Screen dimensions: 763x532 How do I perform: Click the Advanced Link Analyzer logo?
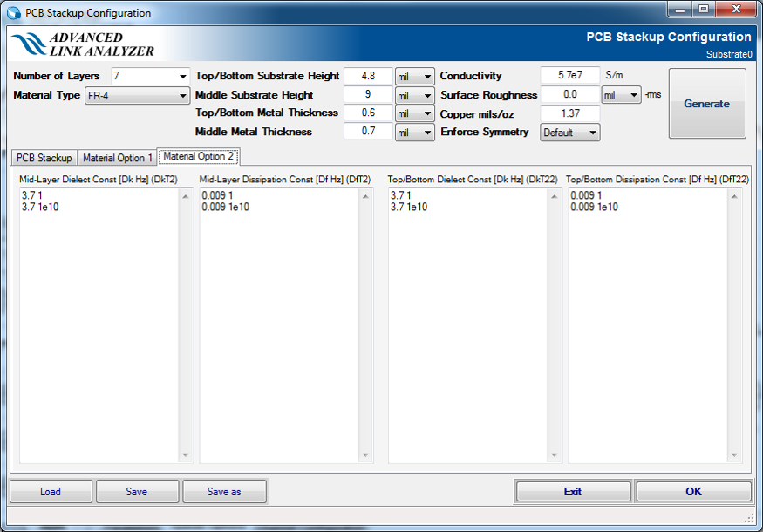click(82, 44)
